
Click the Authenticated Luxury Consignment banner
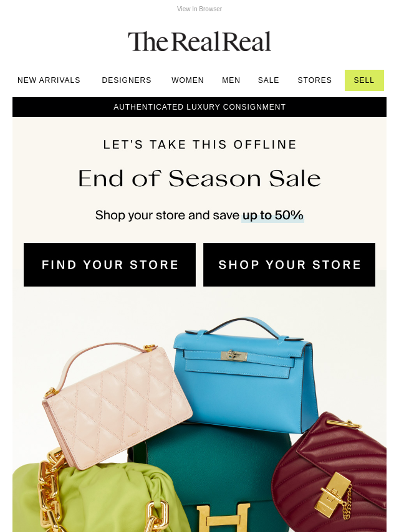point(199,107)
